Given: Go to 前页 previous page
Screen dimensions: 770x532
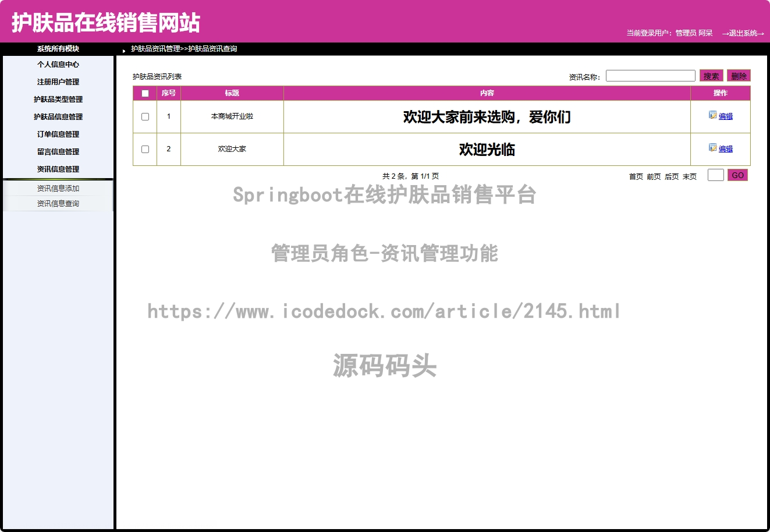Looking at the screenshot, I should (654, 176).
